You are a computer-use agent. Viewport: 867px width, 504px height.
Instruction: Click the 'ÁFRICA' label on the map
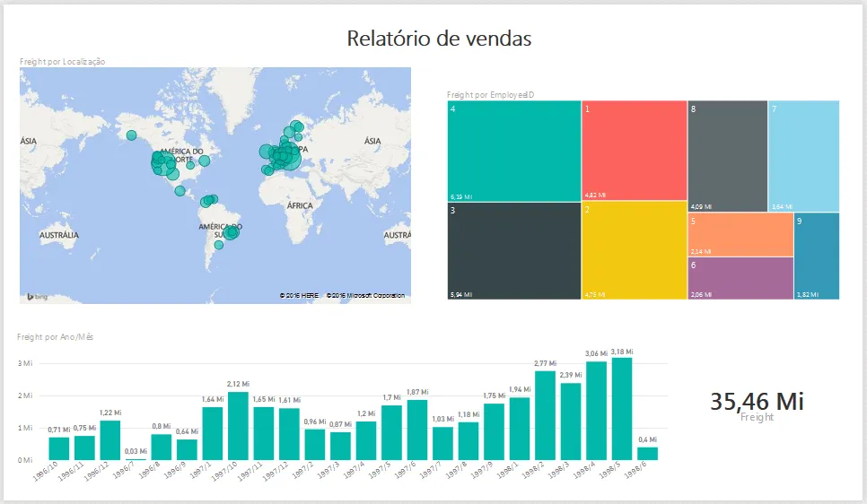click(x=300, y=205)
